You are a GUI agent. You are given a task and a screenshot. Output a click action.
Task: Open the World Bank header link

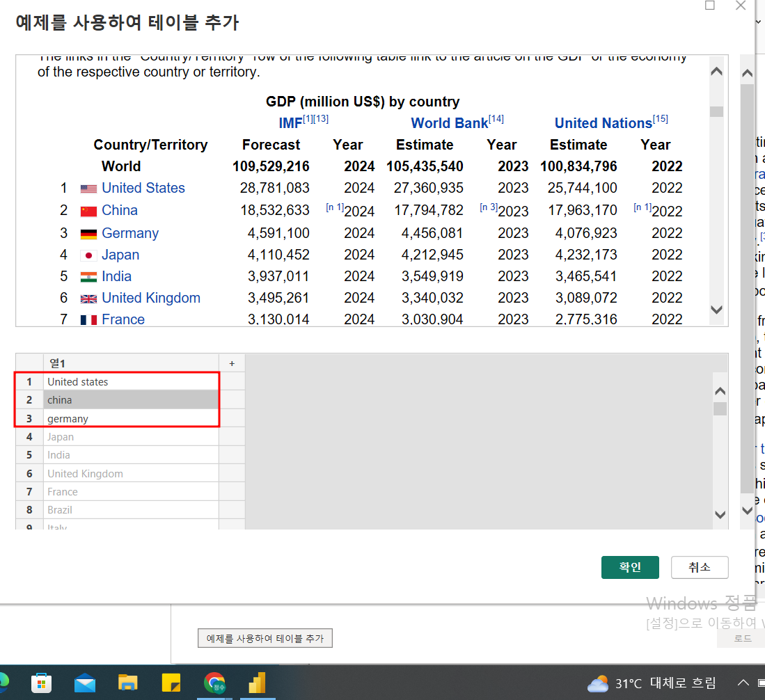(449, 123)
